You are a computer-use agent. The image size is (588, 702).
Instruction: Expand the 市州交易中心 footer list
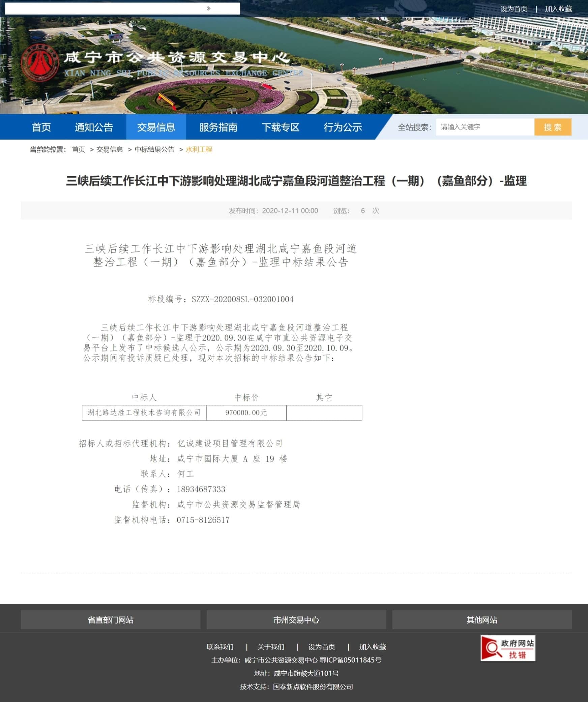point(296,620)
